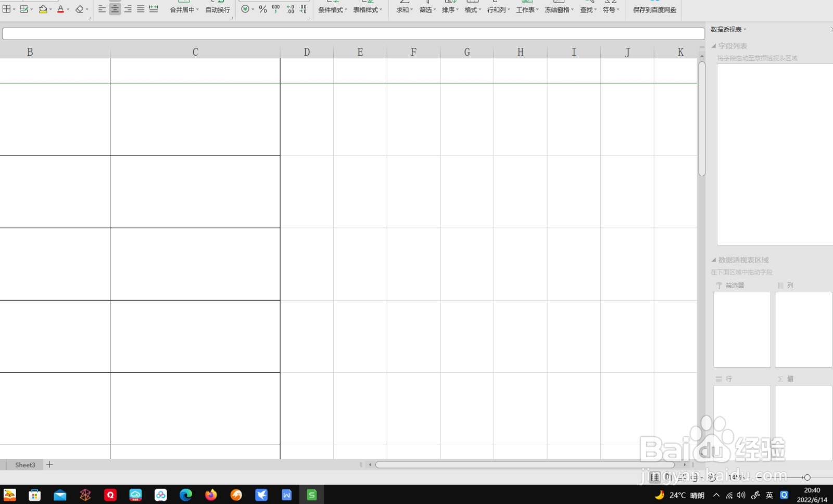Open the cell borders tool
Screen dimensions: 833x504
6,9
